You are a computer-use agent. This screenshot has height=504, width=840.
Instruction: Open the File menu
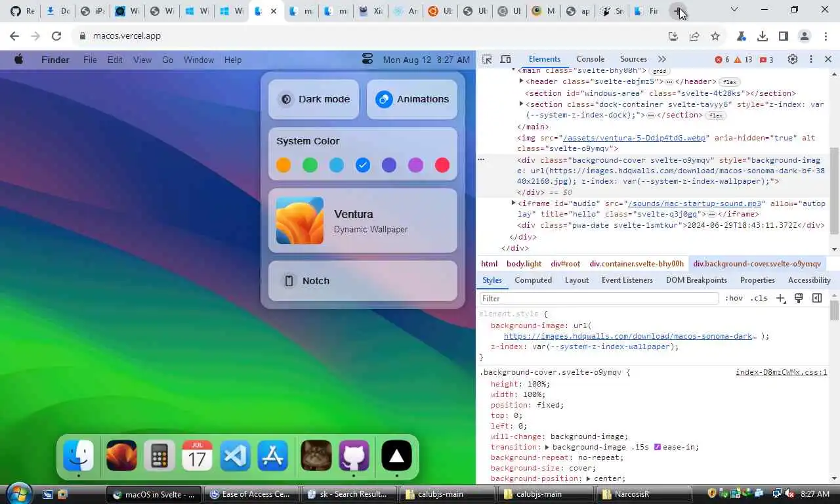[x=90, y=60]
